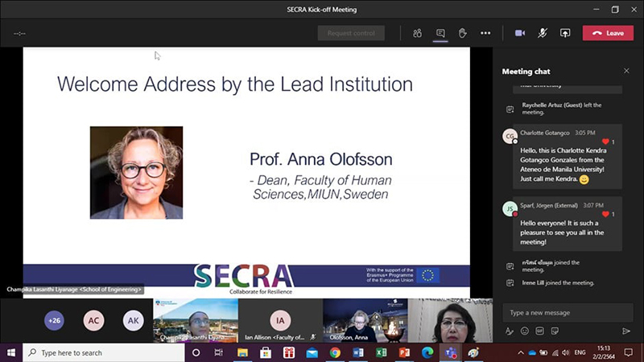Viewport: 644px width, 362px height.
Task: Click Charlotte Gotangco's CG avatar
Action: (510, 136)
